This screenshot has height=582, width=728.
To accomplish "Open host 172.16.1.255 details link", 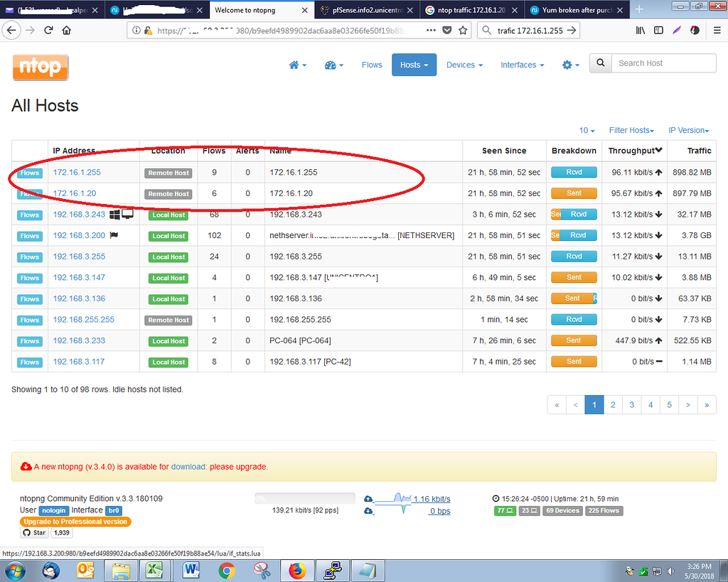I will (77, 172).
